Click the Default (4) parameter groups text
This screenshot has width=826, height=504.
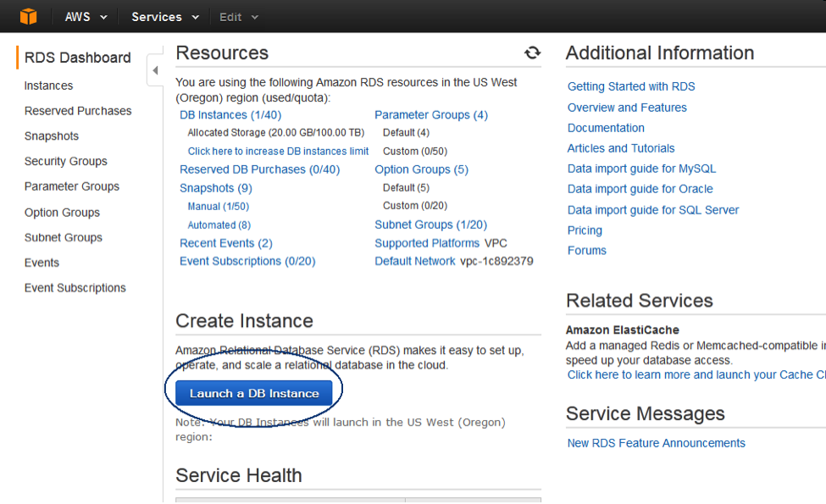click(x=406, y=133)
